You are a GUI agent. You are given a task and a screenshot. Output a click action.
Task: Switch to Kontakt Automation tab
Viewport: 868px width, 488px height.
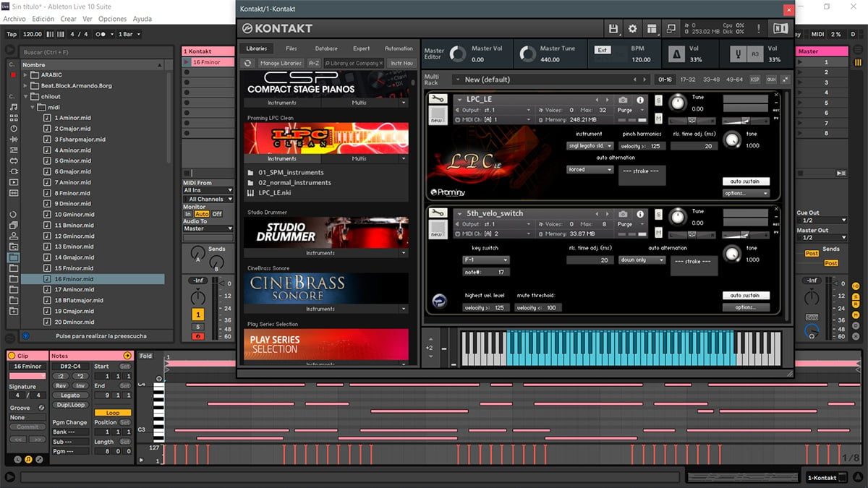coord(399,48)
